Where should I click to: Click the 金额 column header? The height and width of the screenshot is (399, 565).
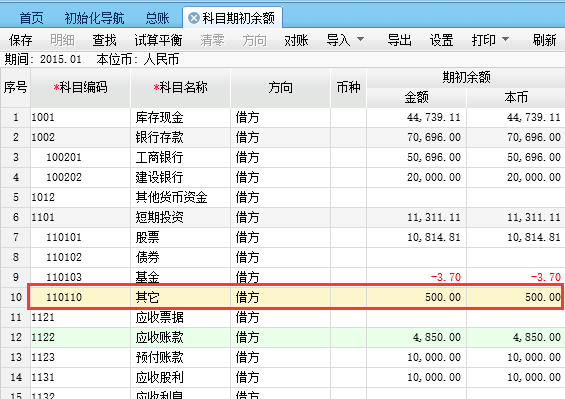(417, 98)
